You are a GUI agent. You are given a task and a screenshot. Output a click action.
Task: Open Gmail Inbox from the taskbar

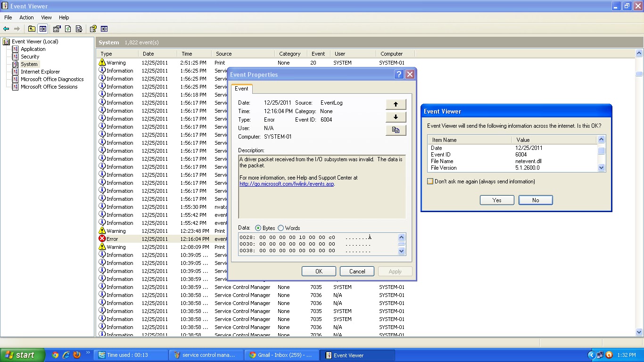coord(281,355)
